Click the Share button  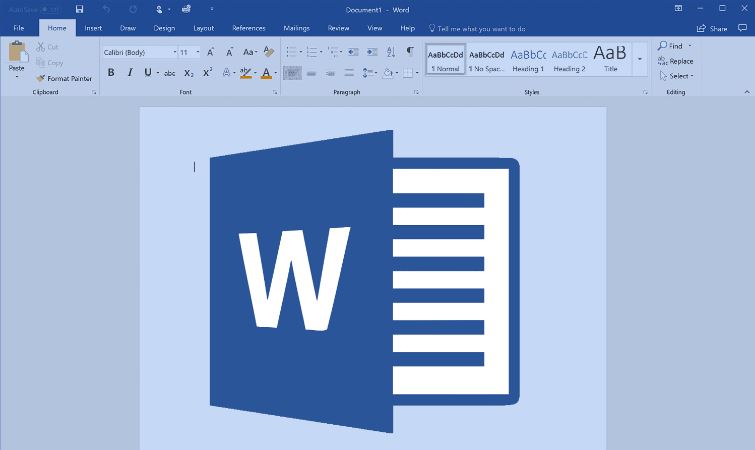712,29
